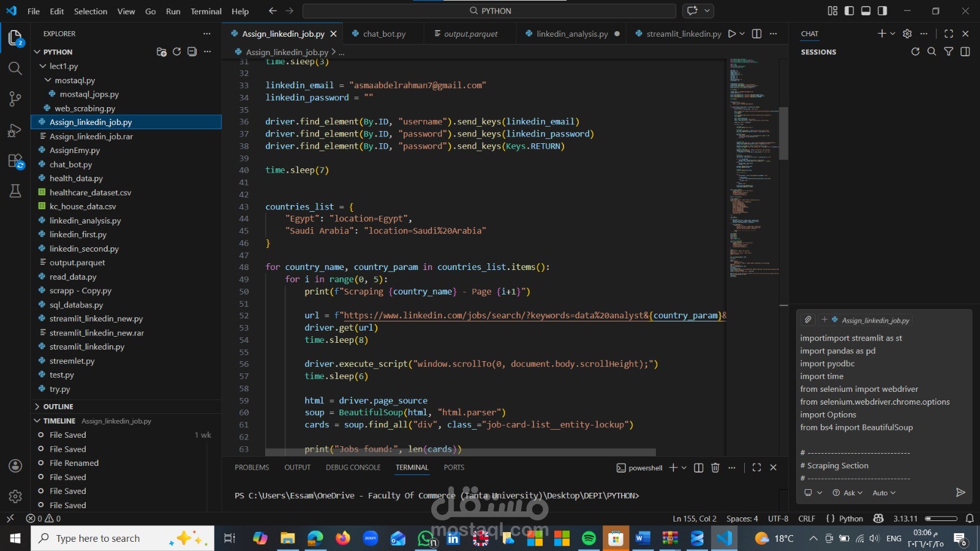Open the Source Control view
Viewport: 980px width, 551px height.
coord(15,99)
